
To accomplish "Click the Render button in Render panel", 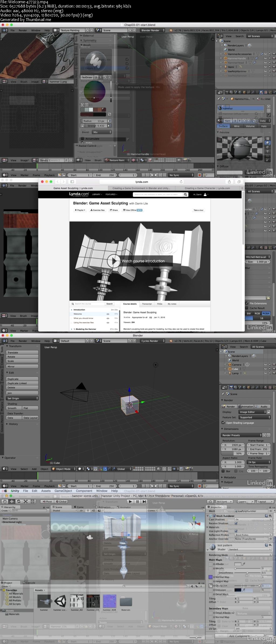I will (229, 407).
